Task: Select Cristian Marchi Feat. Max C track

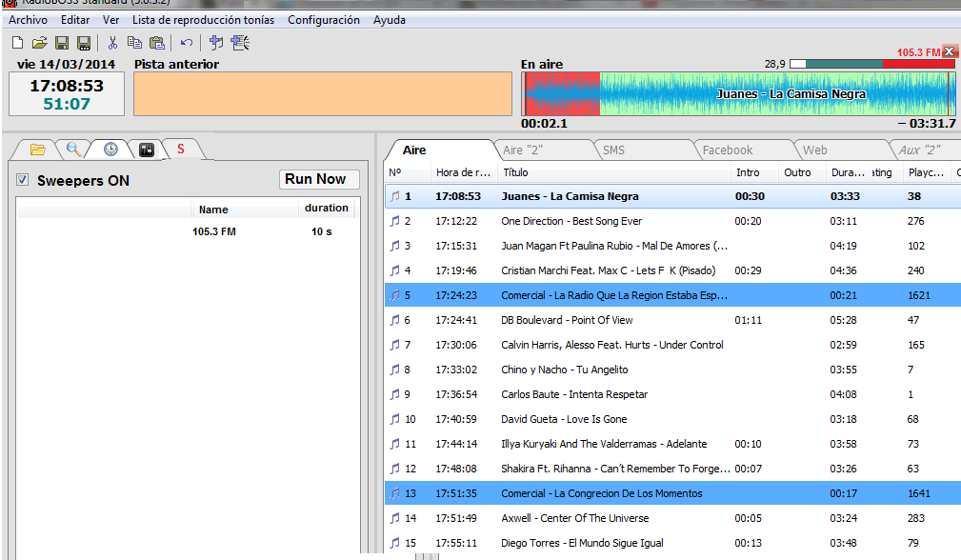Action: (672, 270)
